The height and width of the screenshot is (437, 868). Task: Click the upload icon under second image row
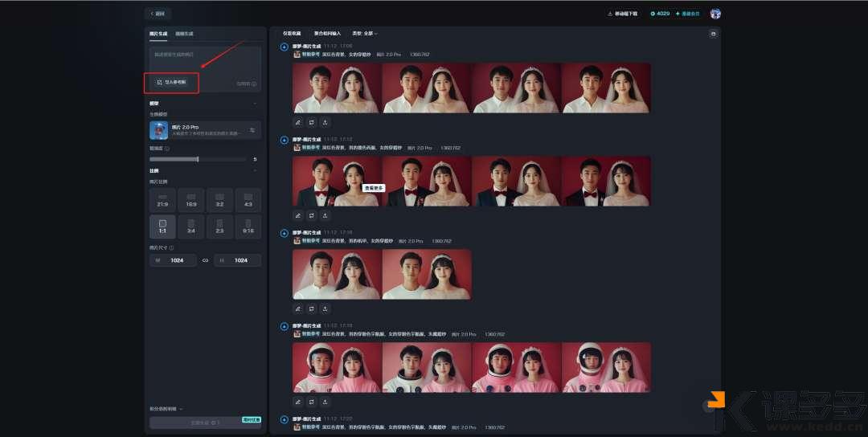pos(325,215)
